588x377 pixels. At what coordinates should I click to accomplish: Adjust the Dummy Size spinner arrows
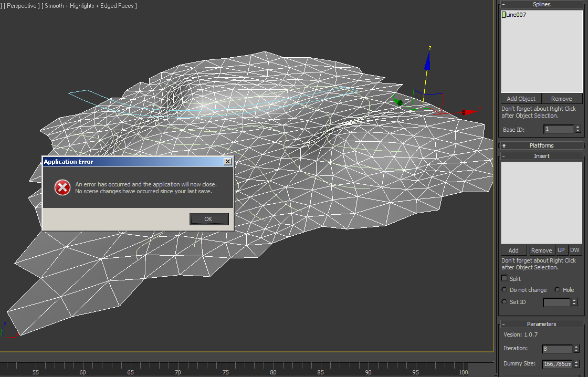pyautogui.click(x=576, y=364)
